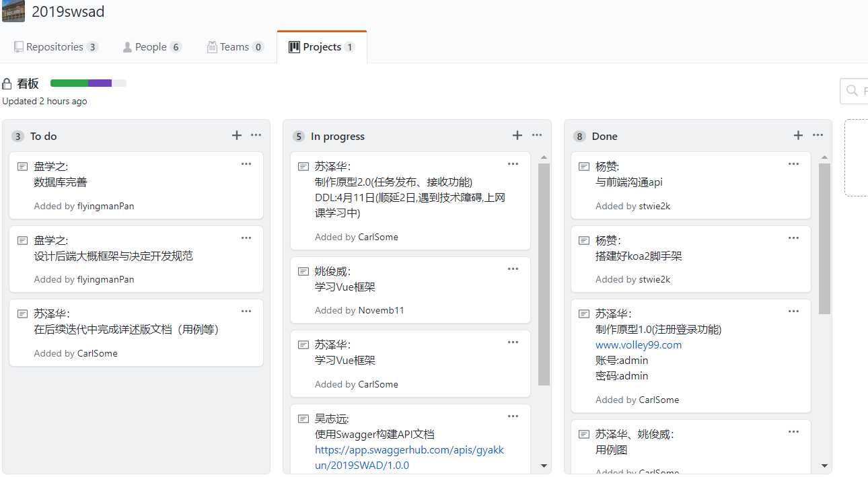Click note icon on 搭建好koa2脚手架 card
This screenshot has width=868, height=477.
(x=584, y=240)
